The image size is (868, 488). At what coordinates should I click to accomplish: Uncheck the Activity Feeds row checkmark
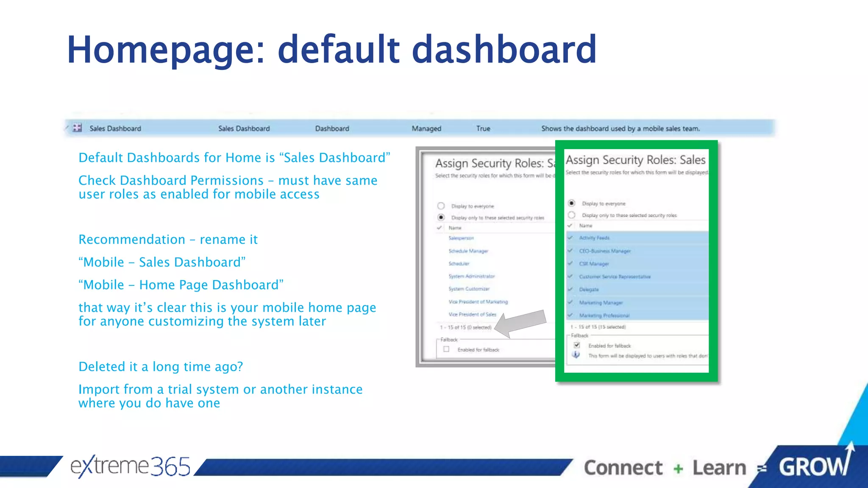click(570, 238)
